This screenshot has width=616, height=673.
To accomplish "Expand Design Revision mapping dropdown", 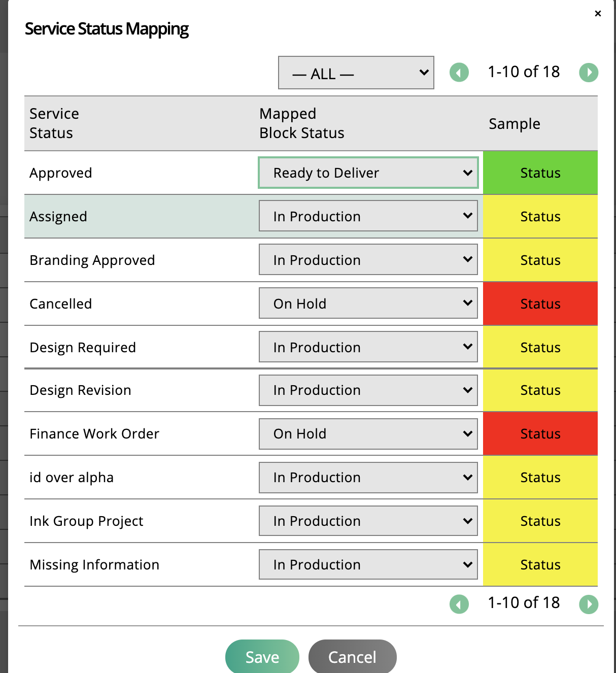I will (368, 390).
